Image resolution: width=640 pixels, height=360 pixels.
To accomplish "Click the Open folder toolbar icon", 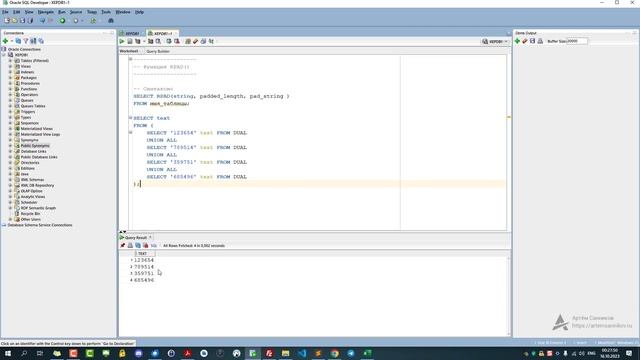I will tap(15, 20).
